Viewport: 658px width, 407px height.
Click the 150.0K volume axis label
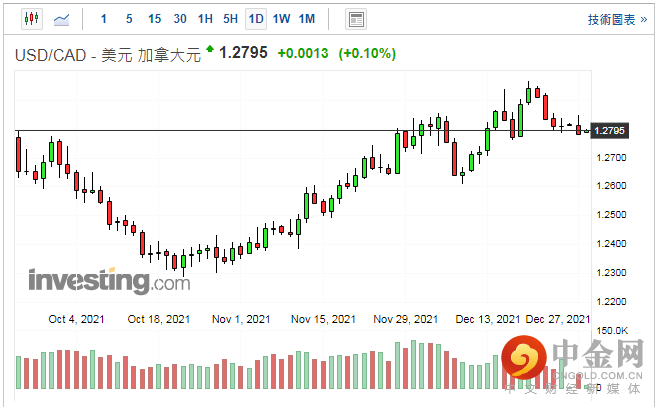pos(612,331)
